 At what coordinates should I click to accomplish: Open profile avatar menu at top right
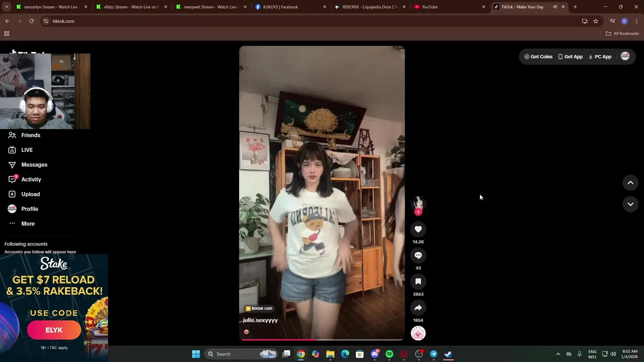pos(625,56)
